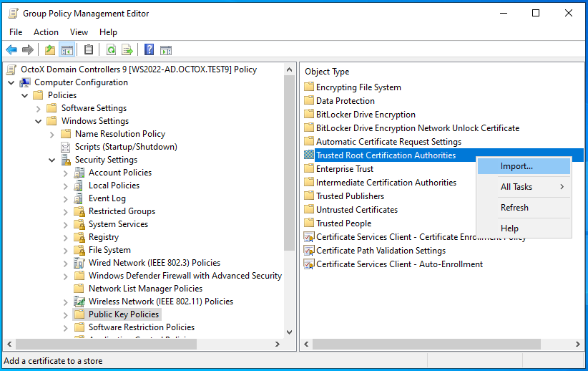This screenshot has height=371, width=588.
Task: Click the Account Policies icon
Action: pos(79,173)
